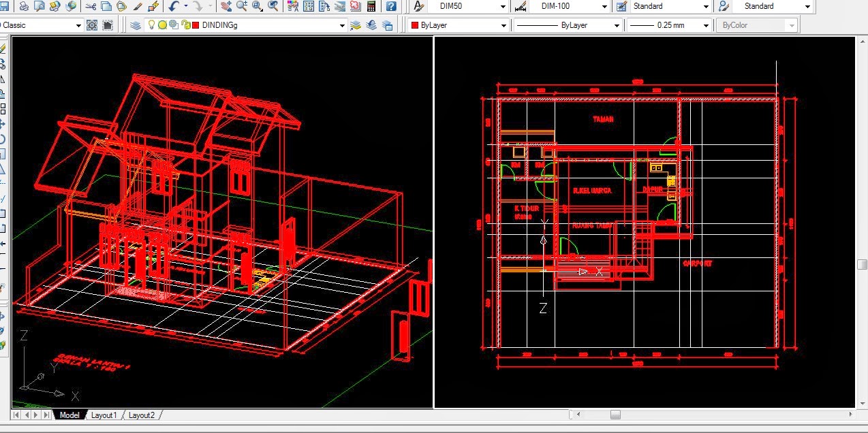
Task: Select the Match Properties brush
Action: tap(138, 6)
